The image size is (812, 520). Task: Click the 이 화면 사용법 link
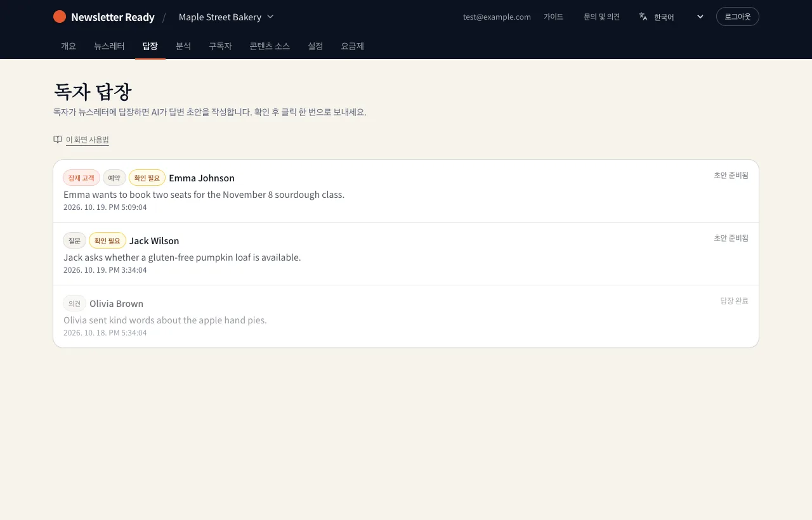point(88,140)
